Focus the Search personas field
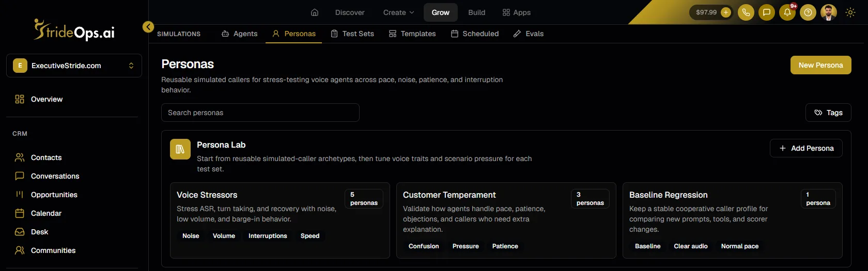The width and height of the screenshot is (868, 271). (x=260, y=113)
